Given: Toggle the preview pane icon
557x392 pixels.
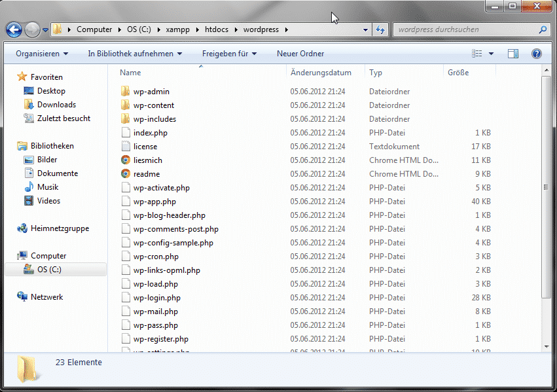Looking at the screenshot, I should click(x=513, y=54).
